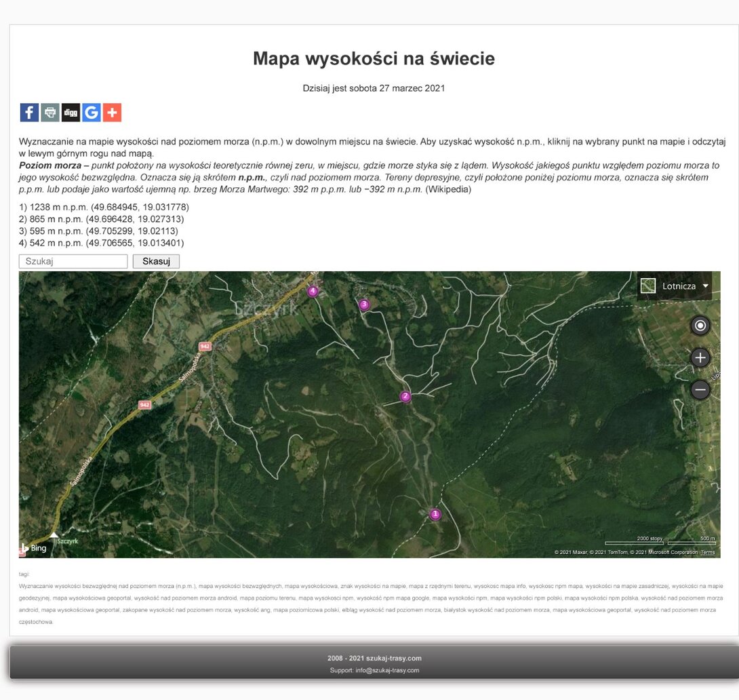Click the Szczyrk peak label at bottom-left of map
Image resolution: width=739 pixels, height=700 pixels.
[x=67, y=541]
